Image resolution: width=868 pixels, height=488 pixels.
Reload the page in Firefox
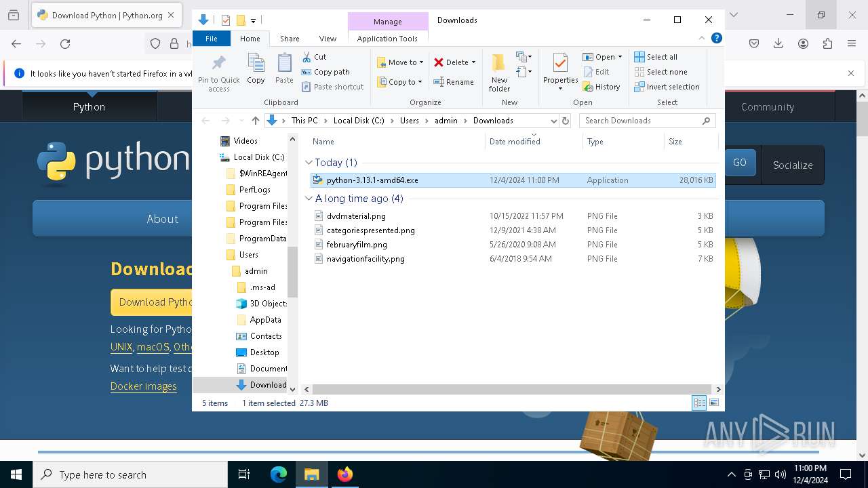[x=65, y=43]
